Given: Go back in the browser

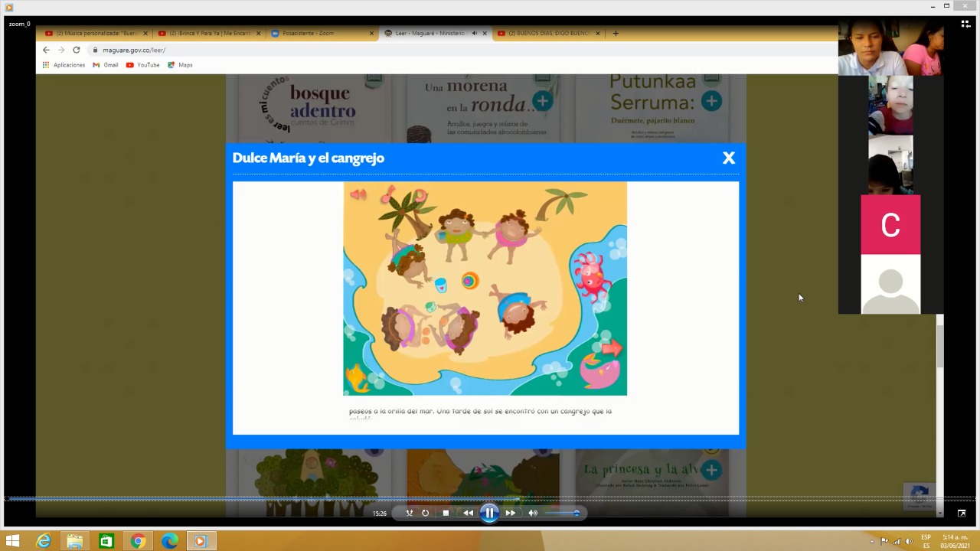Looking at the screenshot, I should [x=46, y=50].
